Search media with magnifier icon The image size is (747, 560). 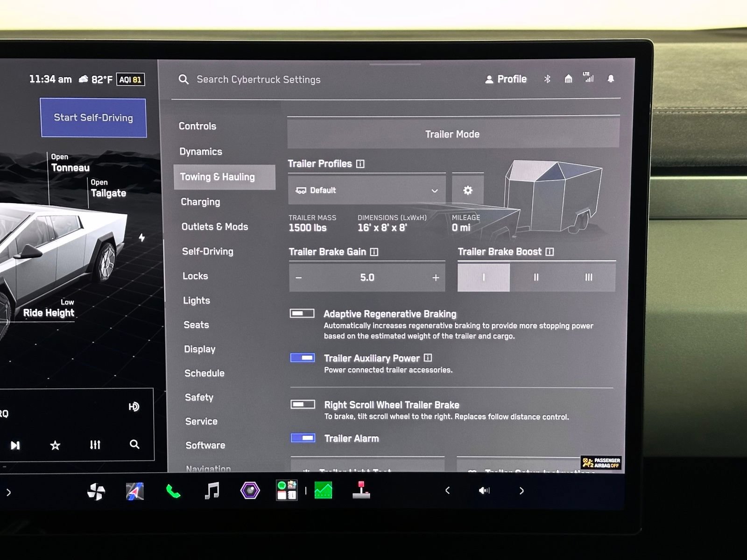click(134, 444)
